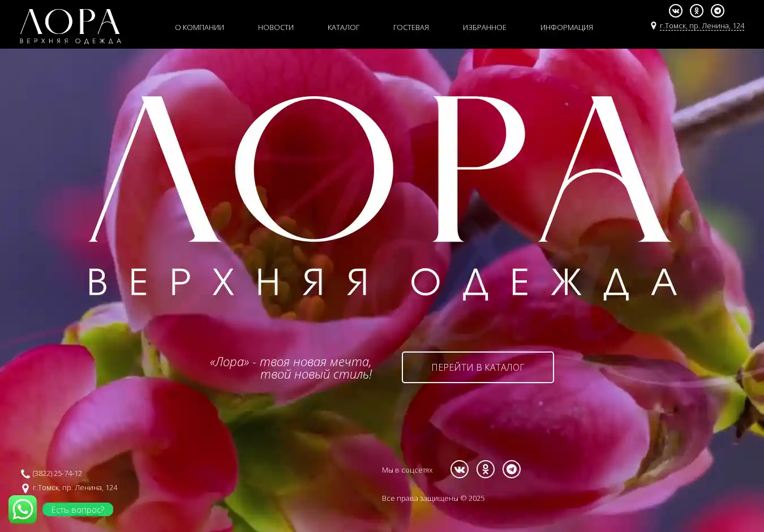Screen dimensions: 764x532
Task: Click the ПЕРЕЙТИ В КАТАЛОГ button
Action: 478,367
